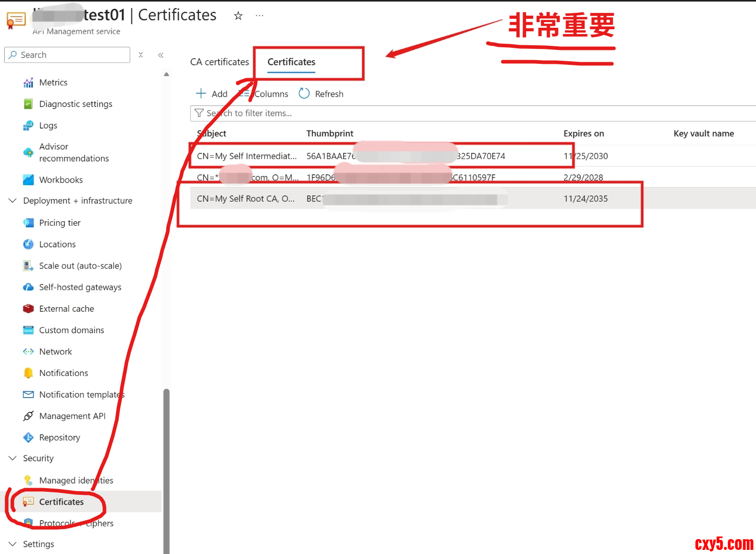
Task: Expand the Settings section in sidebar
Action: (13, 544)
